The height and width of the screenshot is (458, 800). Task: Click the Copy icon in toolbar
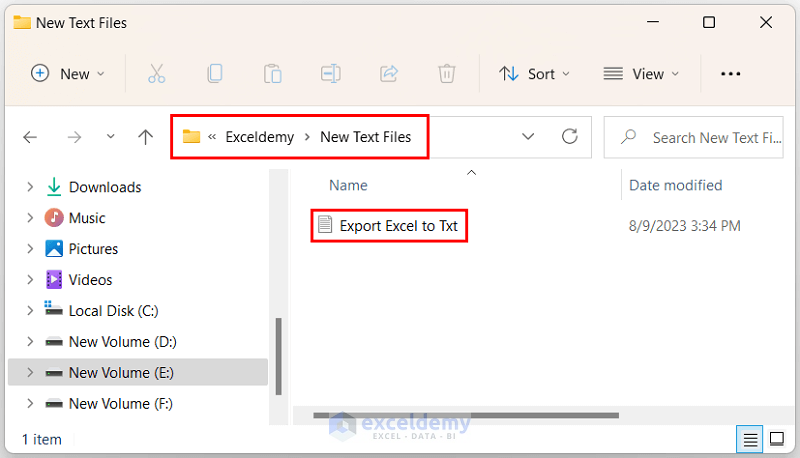(215, 73)
